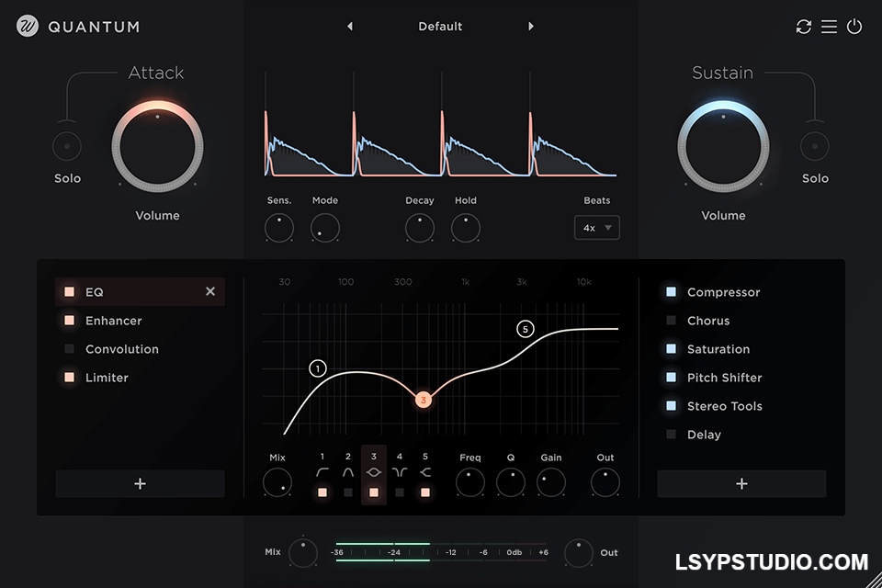Screen dimensions: 882x588
Task: Enable the Delay effect square
Action: pos(671,434)
